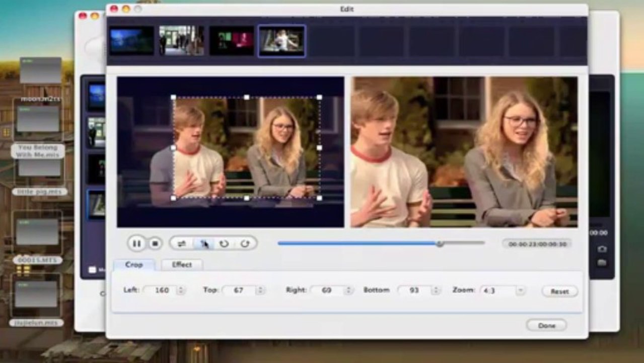Click the jiujielun.mts file label
Viewport: 644px width, 363px height.
(36, 323)
